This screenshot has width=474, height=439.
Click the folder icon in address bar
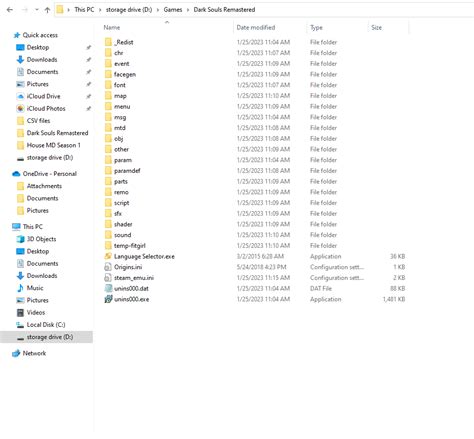pyautogui.click(x=60, y=10)
